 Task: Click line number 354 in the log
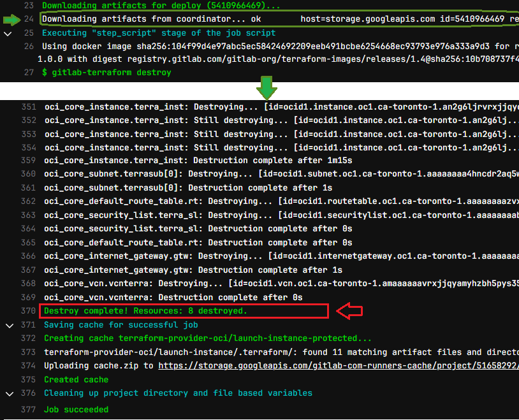coord(29,147)
